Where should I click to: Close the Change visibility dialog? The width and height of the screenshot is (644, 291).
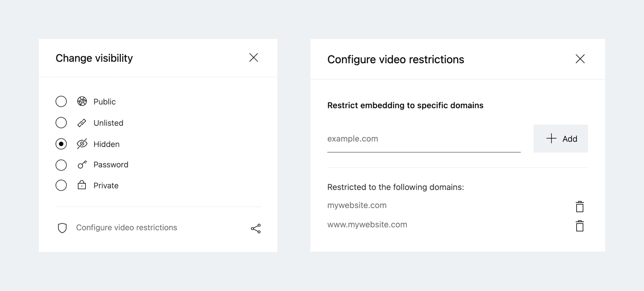[254, 58]
